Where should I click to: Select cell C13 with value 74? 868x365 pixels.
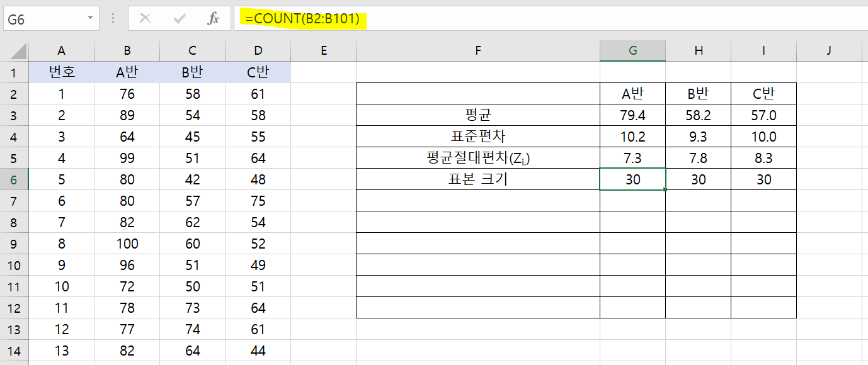(193, 329)
